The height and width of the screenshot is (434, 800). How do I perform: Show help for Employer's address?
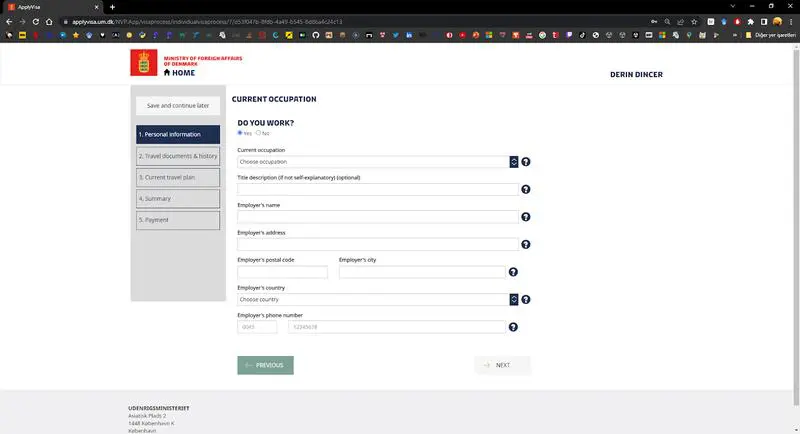526,244
